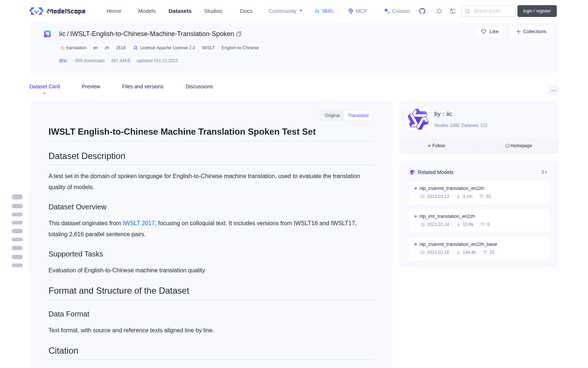
Task: Click the plus icon on Collections
Action: coord(519,32)
